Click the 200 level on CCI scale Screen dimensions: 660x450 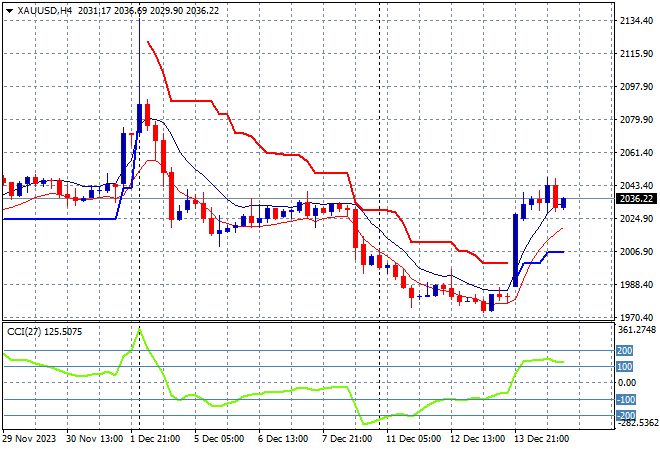(626, 351)
